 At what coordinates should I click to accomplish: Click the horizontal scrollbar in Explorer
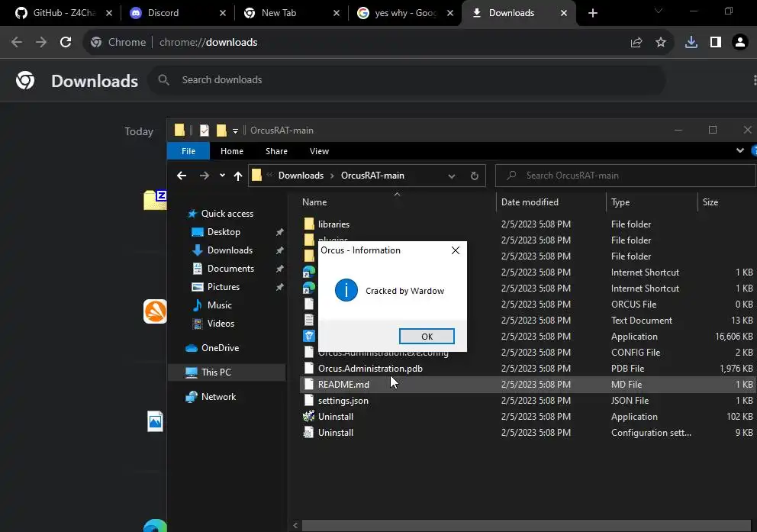click(527, 525)
